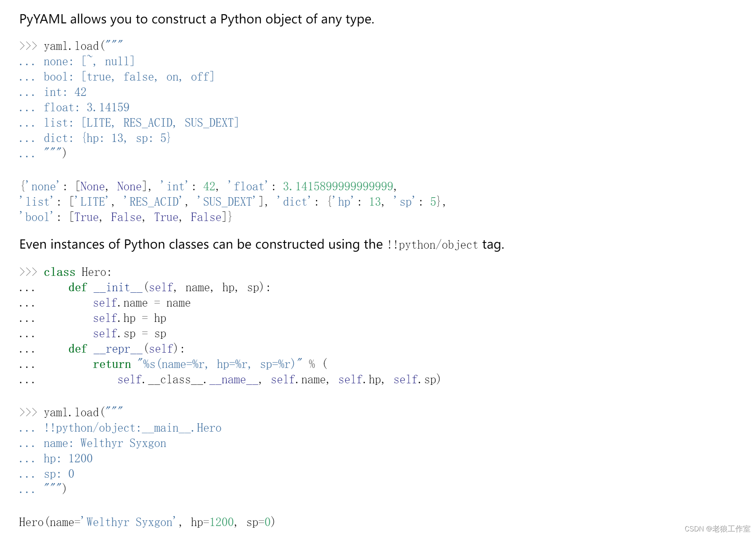Screen dimensions: 756x536
Task: Click the 'name: Welthyr Syxgon' line
Action: click(105, 444)
